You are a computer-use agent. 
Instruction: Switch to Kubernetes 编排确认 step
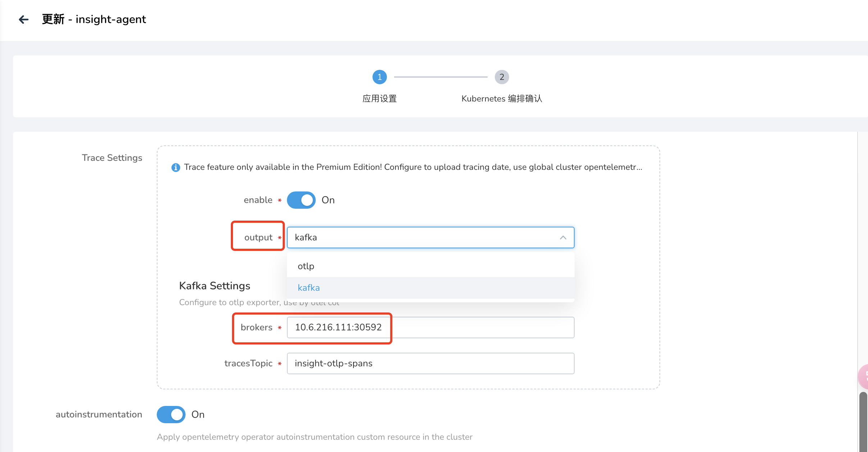click(x=502, y=99)
